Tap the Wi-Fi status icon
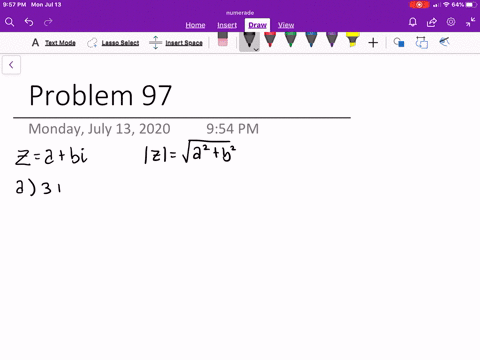Screen dimensions: 480x360 (x=446, y=5)
